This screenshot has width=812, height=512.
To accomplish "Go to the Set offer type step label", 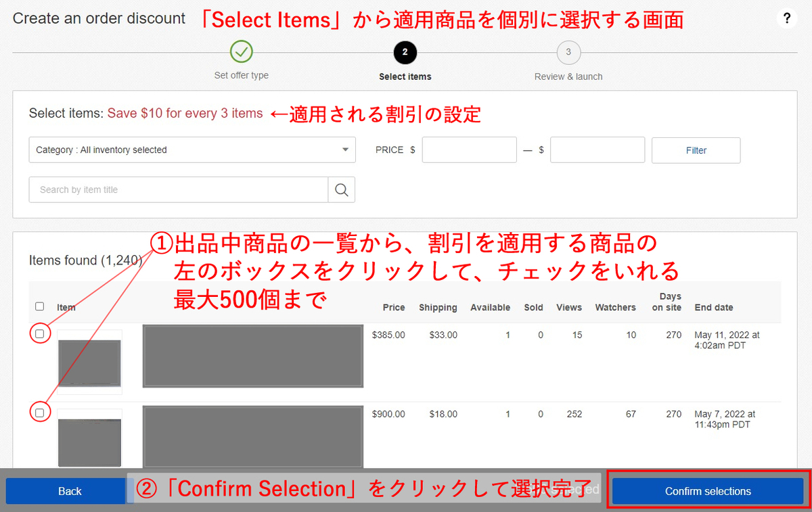I will pos(242,75).
